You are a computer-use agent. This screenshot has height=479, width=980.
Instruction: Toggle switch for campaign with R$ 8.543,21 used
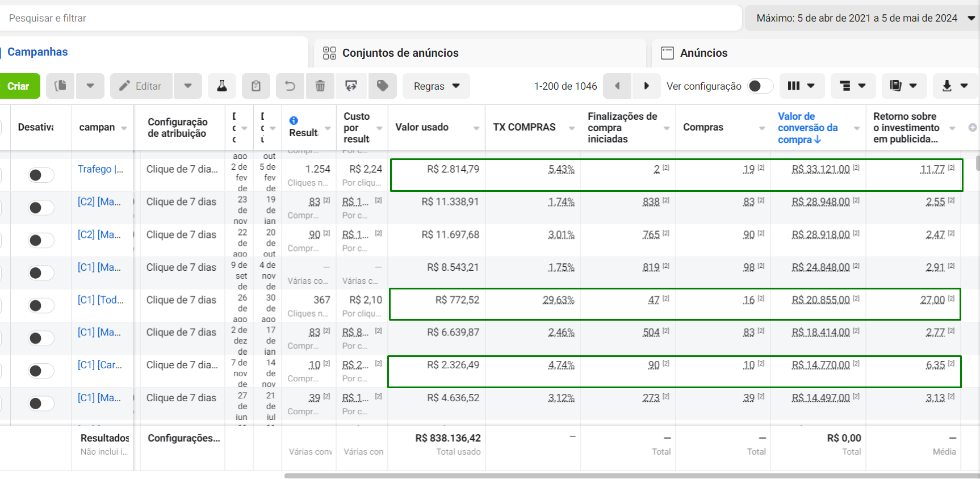pyautogui.click(x=41, y=273)
